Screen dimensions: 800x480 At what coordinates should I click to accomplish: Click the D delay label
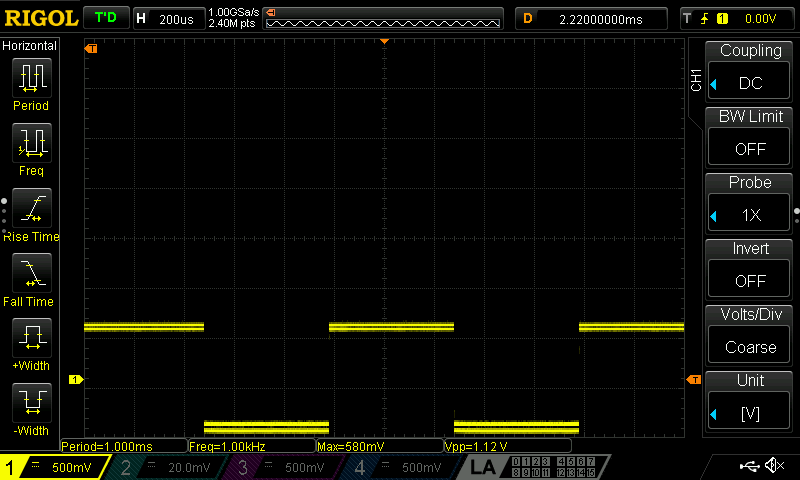528,19
